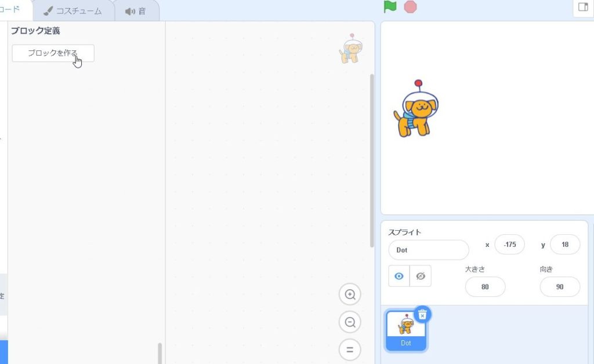594x364 pixels.
Task: Delete the Dot sprite using trash icon
Action: 422,315
